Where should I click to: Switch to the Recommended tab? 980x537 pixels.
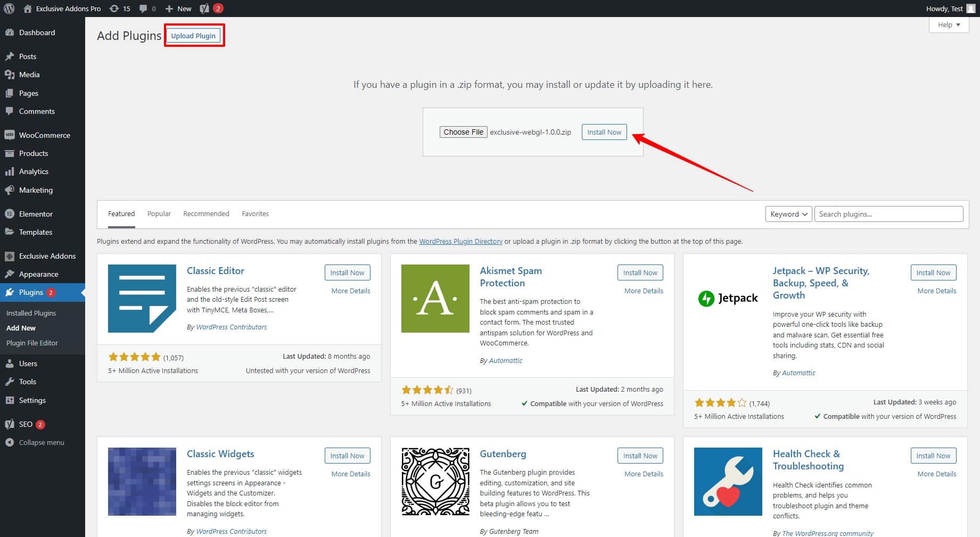click(x=206, y=213)
